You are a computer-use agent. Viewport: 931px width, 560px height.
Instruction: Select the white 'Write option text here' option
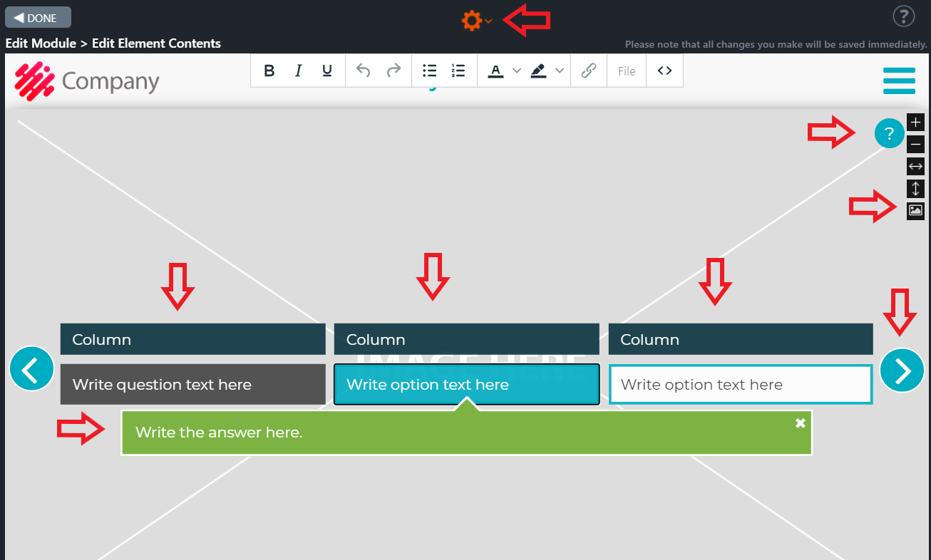(x=741, y=385)
